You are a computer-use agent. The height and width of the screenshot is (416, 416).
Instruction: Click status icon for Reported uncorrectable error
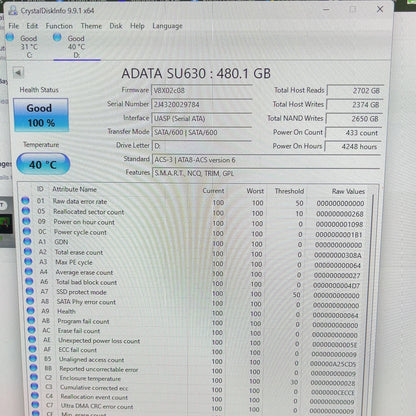34,368
